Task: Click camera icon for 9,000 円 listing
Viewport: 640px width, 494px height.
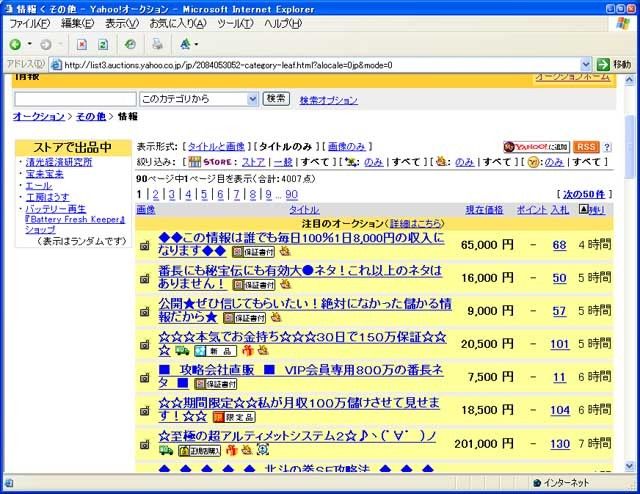Action: tap(144, 312)
